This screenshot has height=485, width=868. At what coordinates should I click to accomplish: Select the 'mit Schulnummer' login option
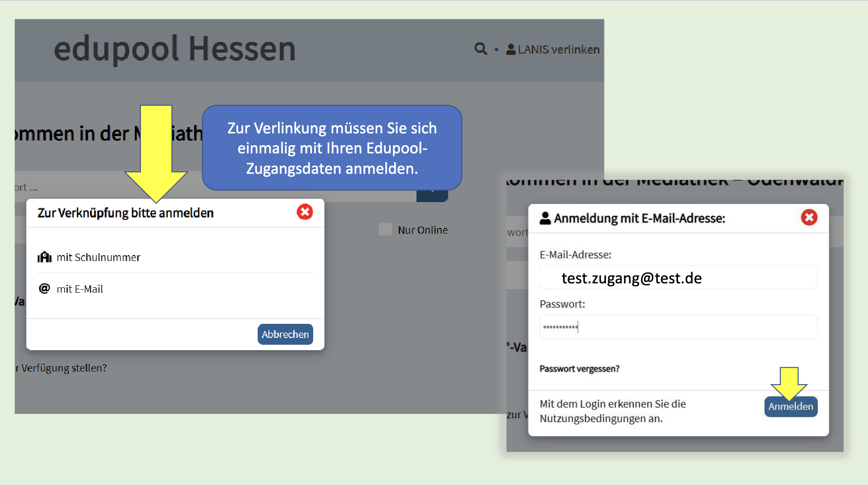click(98, 257)
